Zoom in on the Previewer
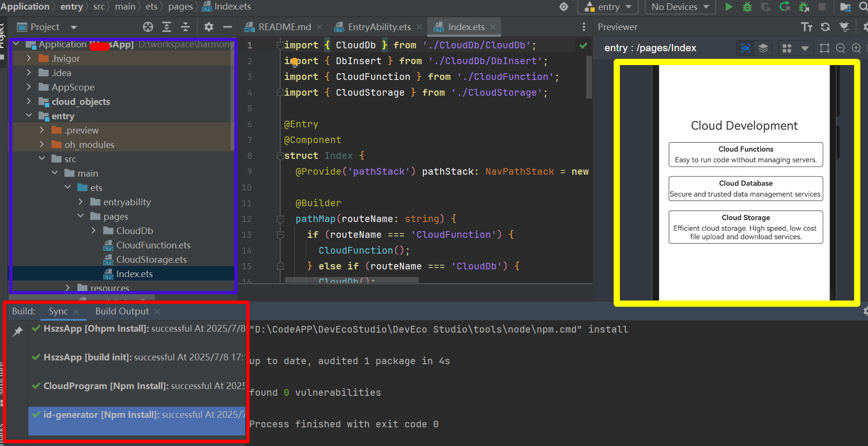868x446 pixels. (857, 48)
